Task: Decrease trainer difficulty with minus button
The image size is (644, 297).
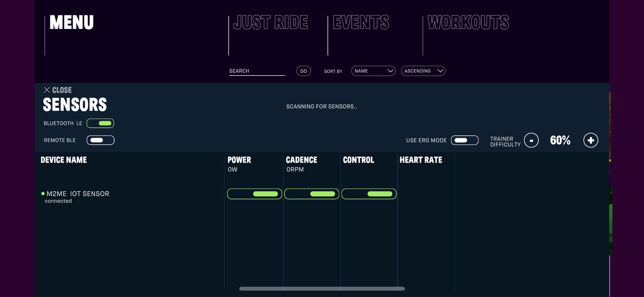Action: click(531, 140)
